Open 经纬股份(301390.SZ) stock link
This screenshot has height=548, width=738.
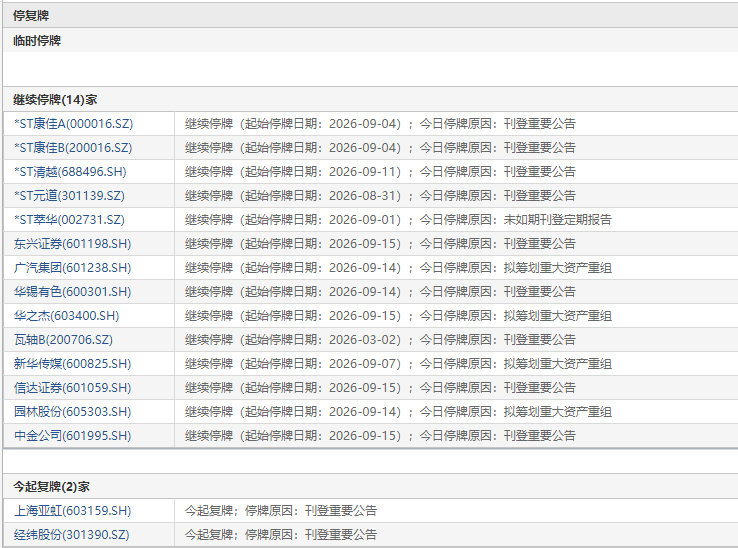tap(72, 535)
